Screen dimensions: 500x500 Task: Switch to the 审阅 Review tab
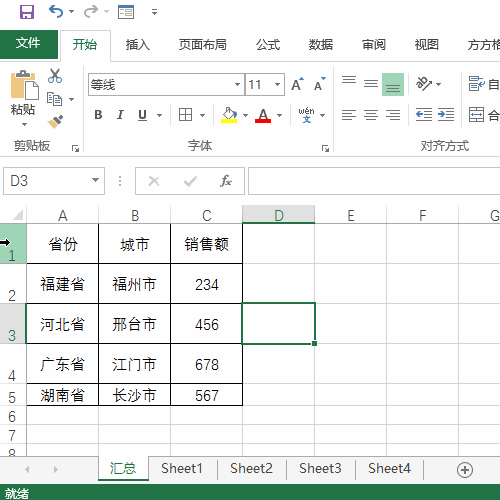pyautogui.click(x=374, y=45)
